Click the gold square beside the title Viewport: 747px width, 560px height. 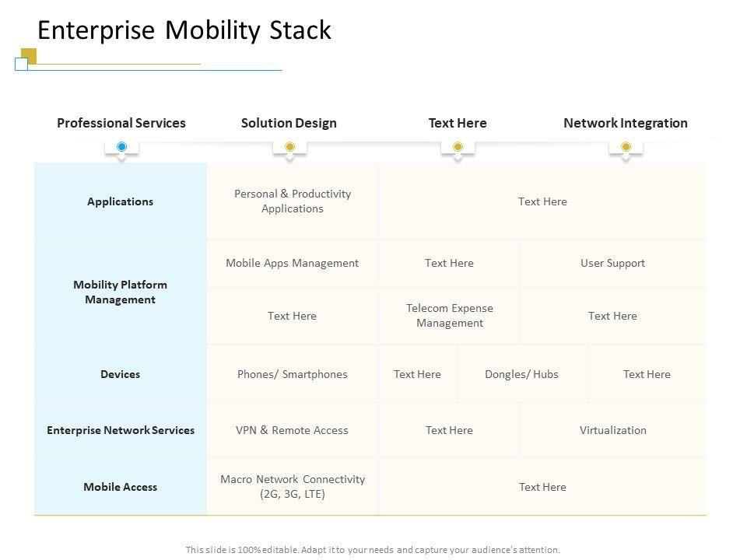[30, 55]
